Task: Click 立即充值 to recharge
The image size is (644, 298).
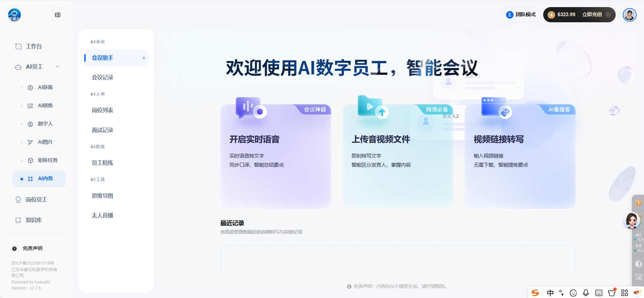Action: pos(592,15)
